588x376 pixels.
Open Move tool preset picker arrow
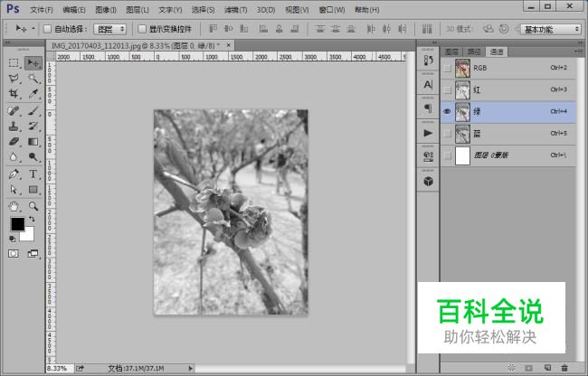(x=33, y=28)
